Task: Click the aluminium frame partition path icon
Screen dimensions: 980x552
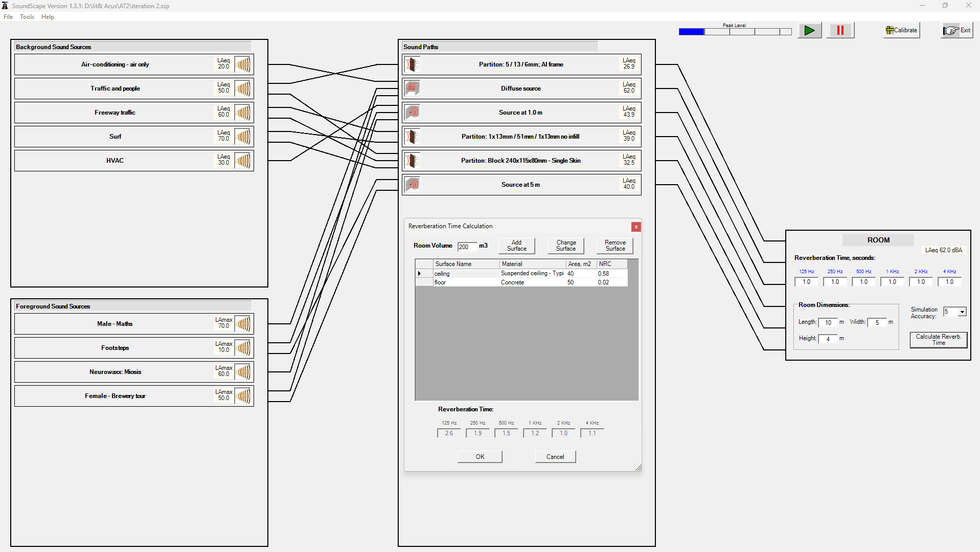Action: (x=412, y=64)
